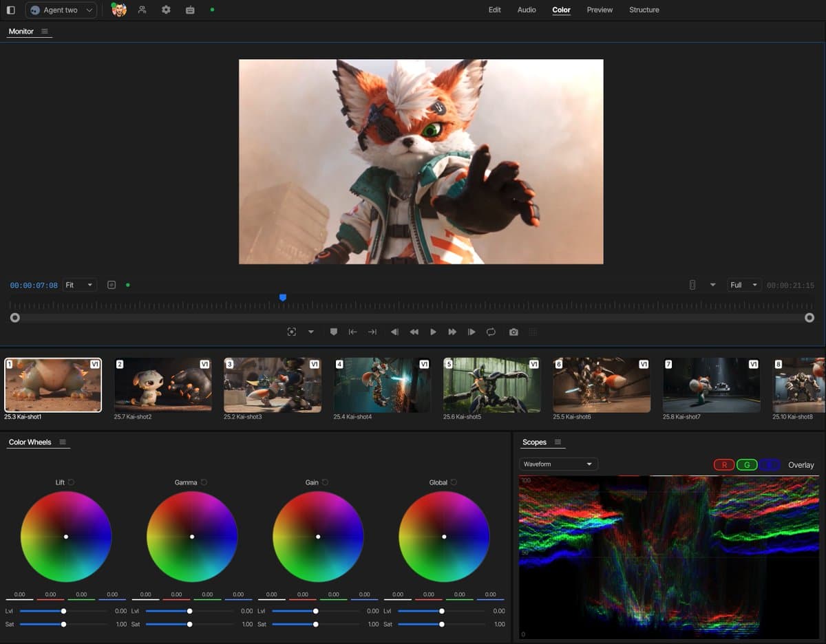The image size is (826, 644).
Task: Select clip thumbnail 25.5 Kai-shot6
Action: [x=602, y=385]
